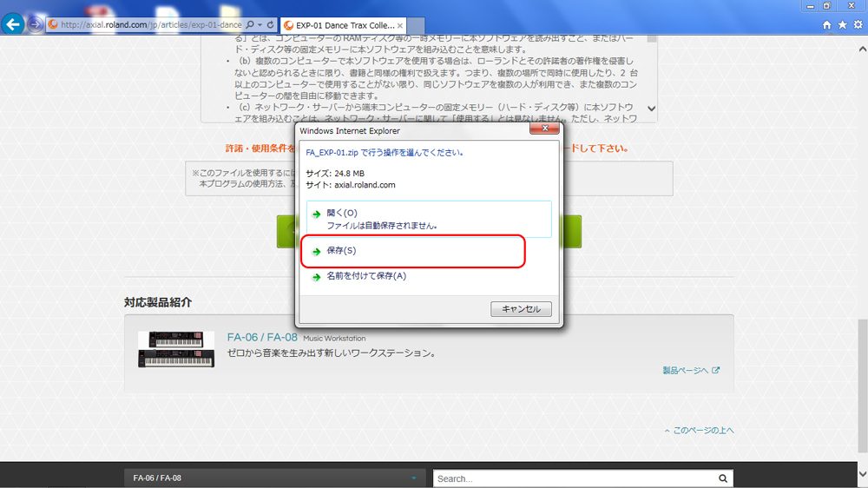The image size is (868, 488).
Task: Click the 対応製品紹介 heading
Action: [158, 302]
